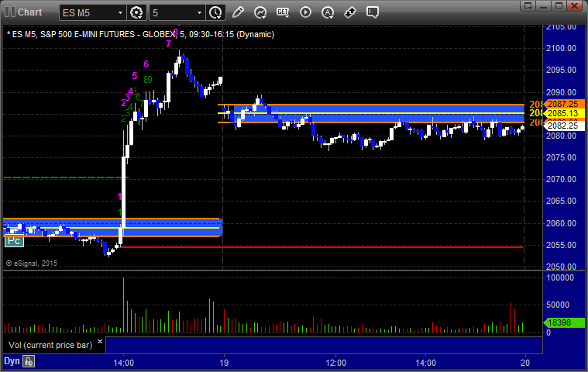Screen dimensions: 588x372
Task: Click the 100000 volume axis label
Action: point(560,277)
